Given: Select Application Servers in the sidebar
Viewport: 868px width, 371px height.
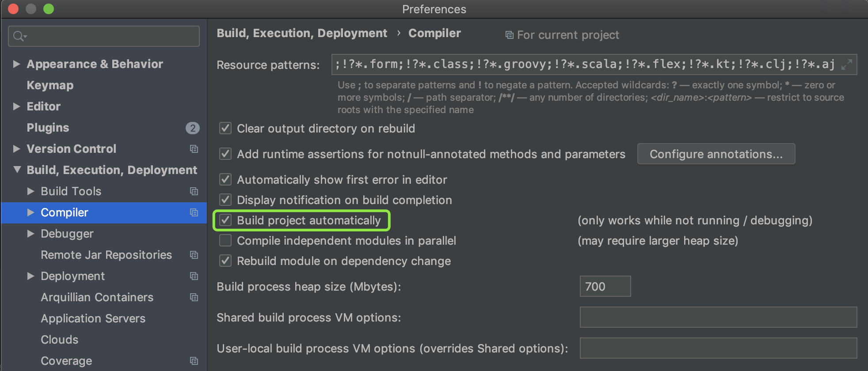Looking at the screenshot, I should pyautogui.click(x=93, y=318).
